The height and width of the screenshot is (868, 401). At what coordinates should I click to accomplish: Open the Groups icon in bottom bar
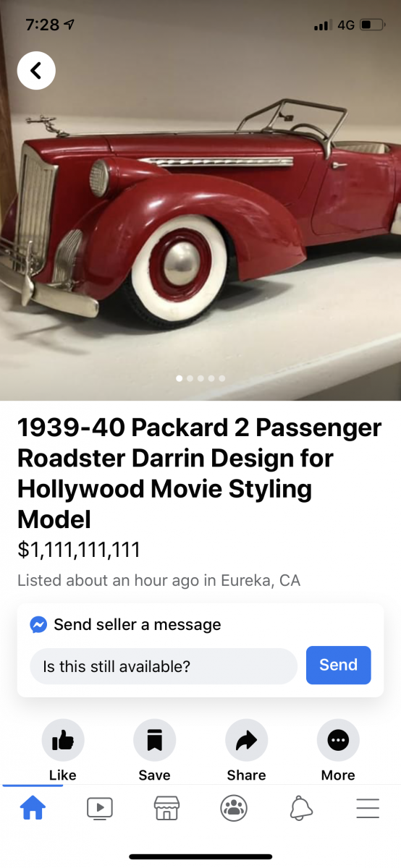(x=234, y=807)
